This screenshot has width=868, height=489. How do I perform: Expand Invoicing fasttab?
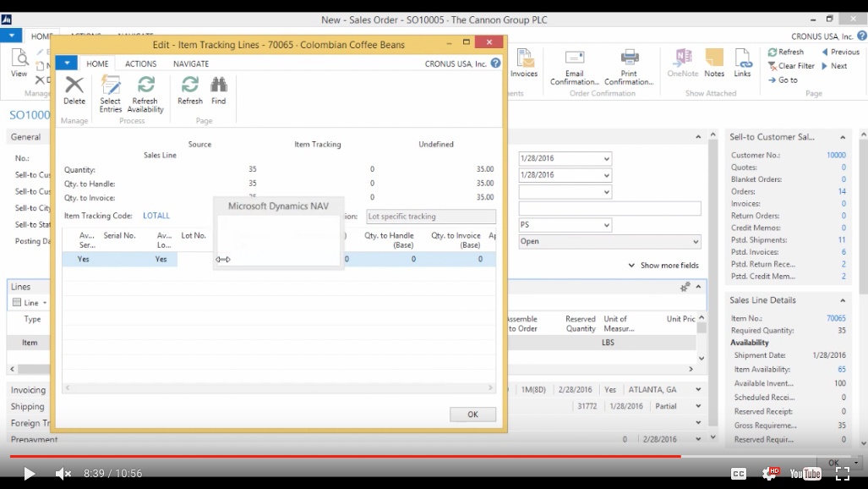28,390
